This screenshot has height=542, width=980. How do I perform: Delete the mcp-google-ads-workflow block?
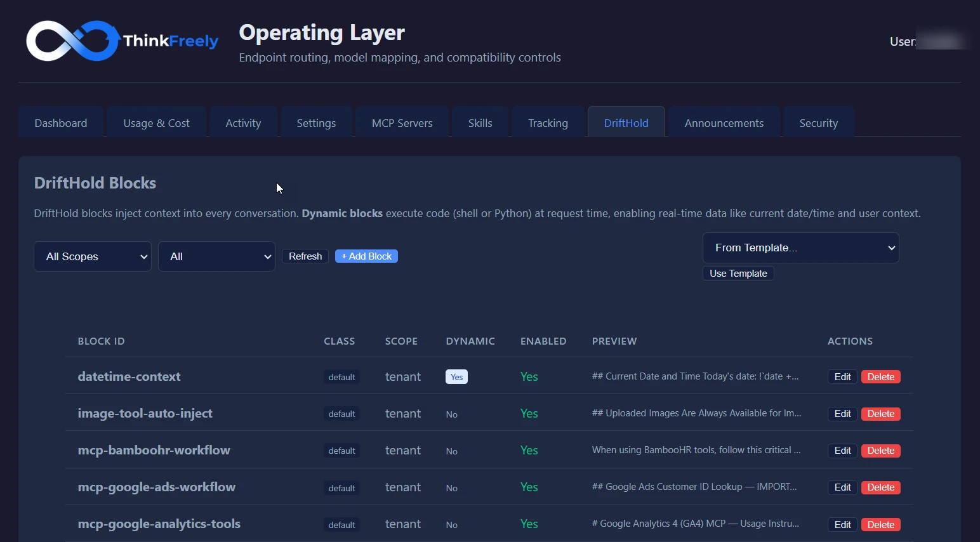point(881,487)
